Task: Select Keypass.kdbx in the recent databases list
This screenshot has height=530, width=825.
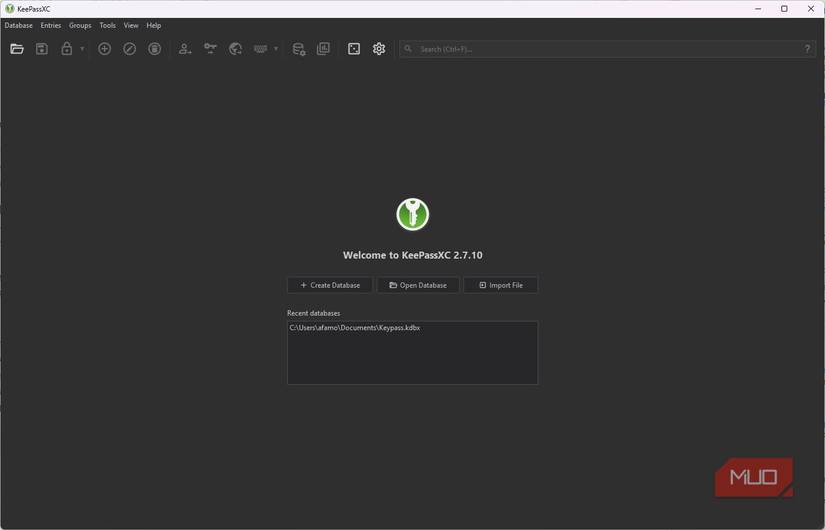Action: 355,328
